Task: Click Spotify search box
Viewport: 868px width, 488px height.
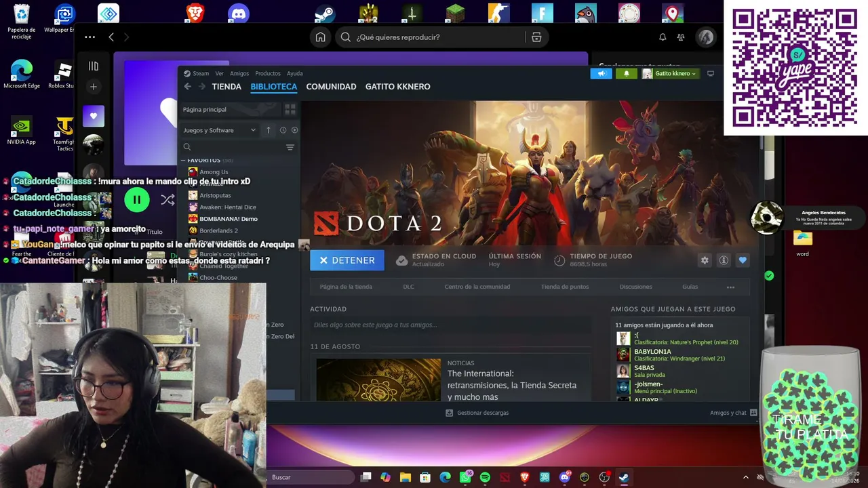Action: coord(433,37)
